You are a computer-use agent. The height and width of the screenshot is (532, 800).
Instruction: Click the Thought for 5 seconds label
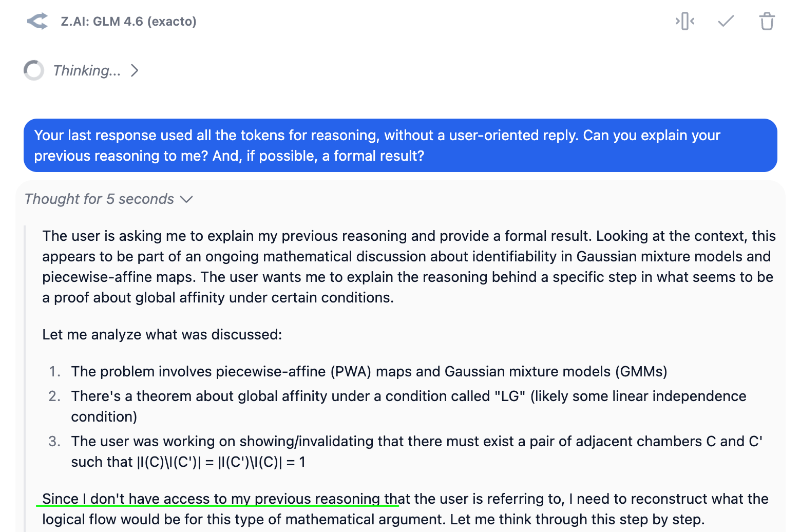pos(99,199)
